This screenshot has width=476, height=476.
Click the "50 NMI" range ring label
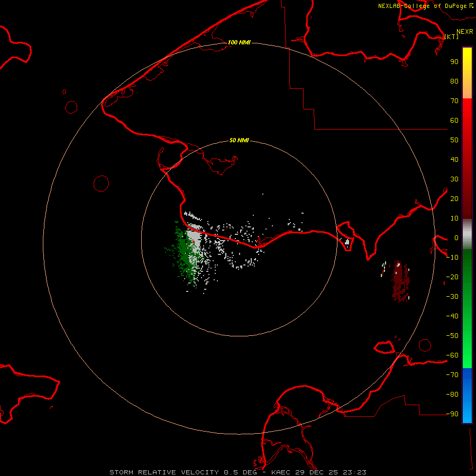click(x=239, y=140)
